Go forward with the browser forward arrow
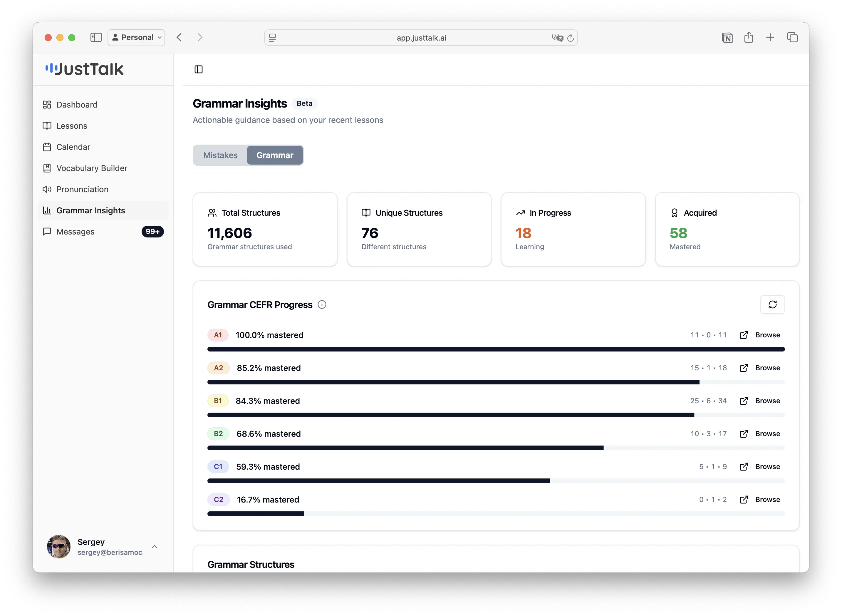842x616 pixels. (200, 37)
